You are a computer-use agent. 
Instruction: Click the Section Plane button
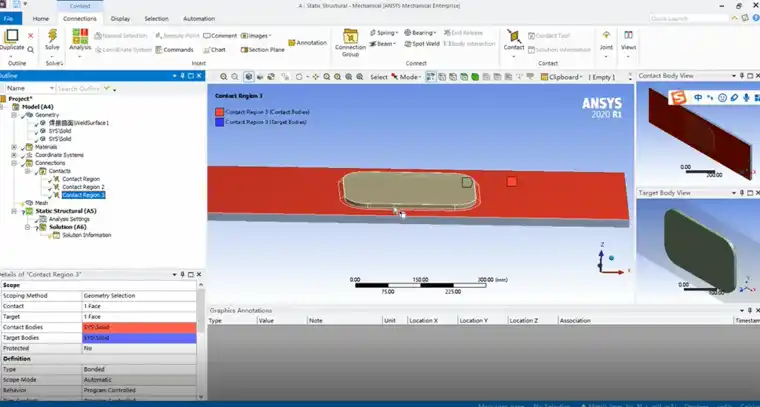[x=263, y=49]
